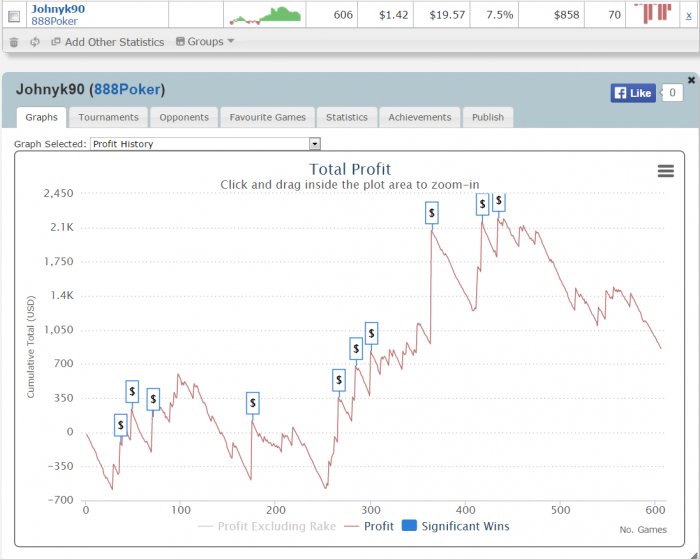The image size is (700, 559).
Task: Toggle Profit Excluding Rake legend series
Action: click(x=267, y=526)
